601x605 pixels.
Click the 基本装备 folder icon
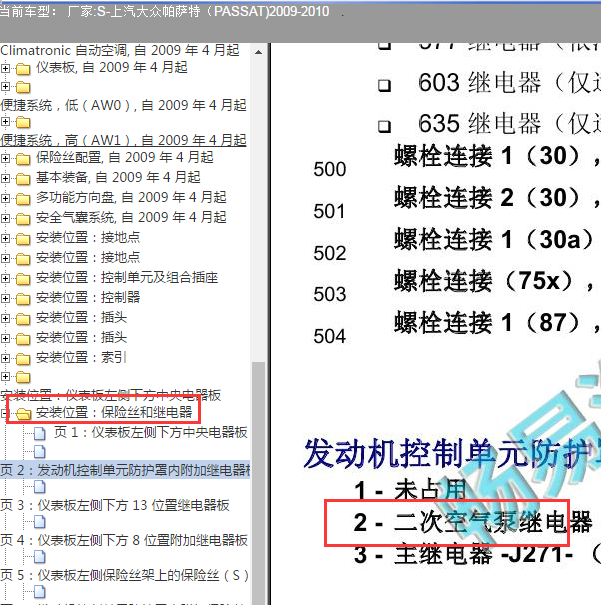click(23, 179)
